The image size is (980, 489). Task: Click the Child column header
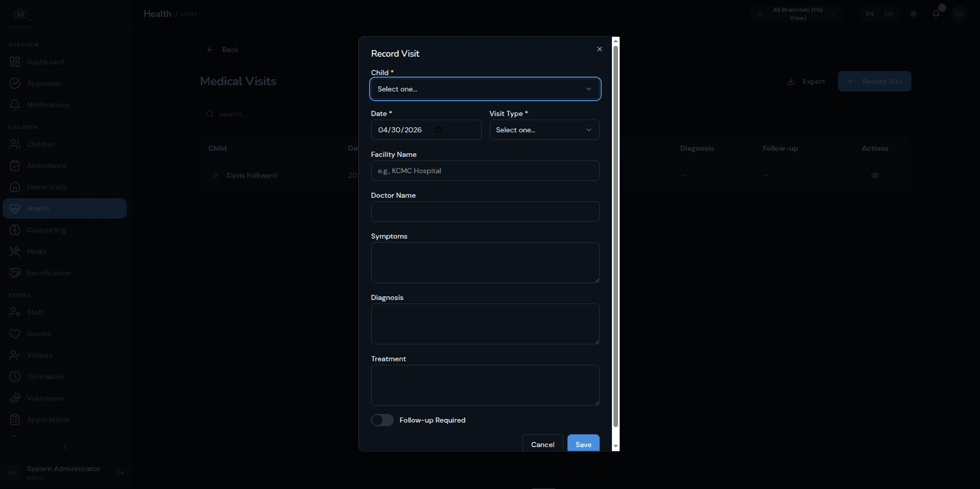point(217,148)
